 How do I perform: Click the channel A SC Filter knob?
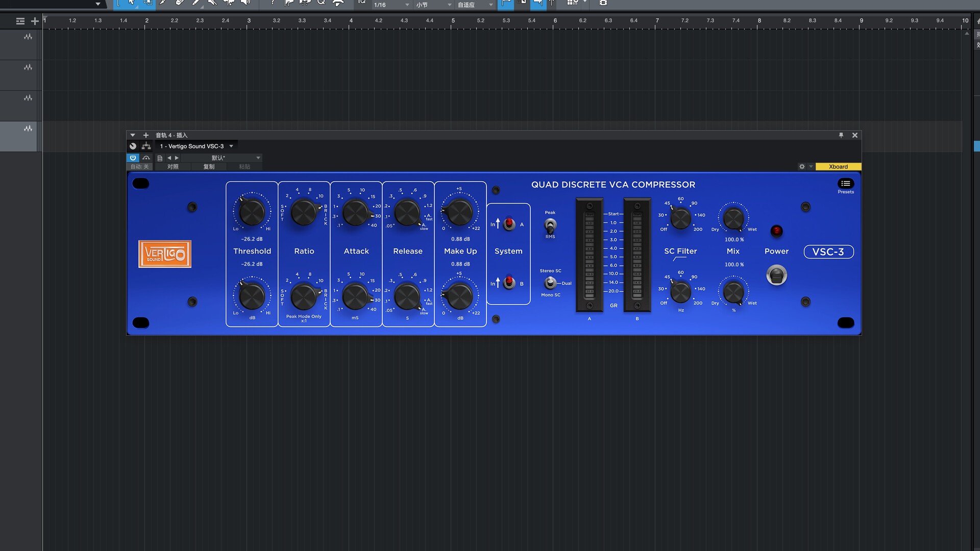(680, 218)
